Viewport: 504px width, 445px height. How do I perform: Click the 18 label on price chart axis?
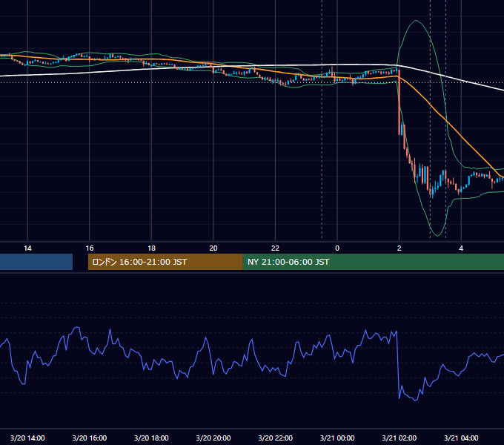[x=151, y=248]
